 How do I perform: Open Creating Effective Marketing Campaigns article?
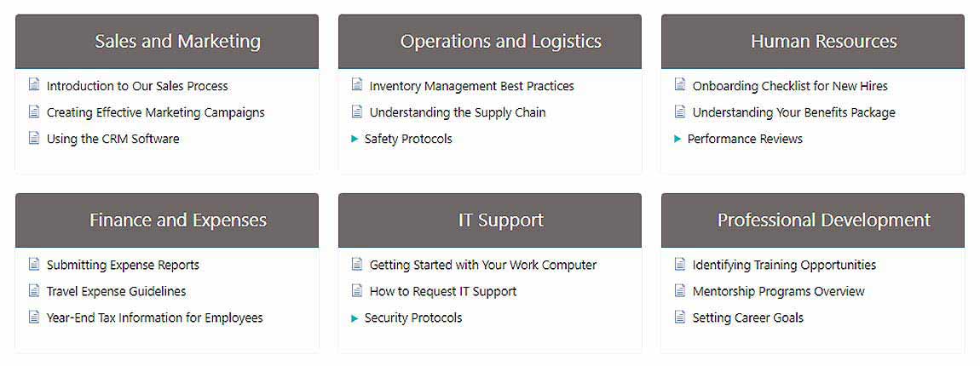point(155,112)
